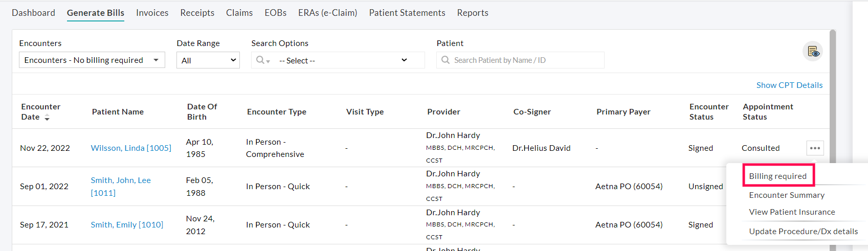The image size is (868, 251).
Task: Open the Patient Statements tab
Action: pos(407,13)
